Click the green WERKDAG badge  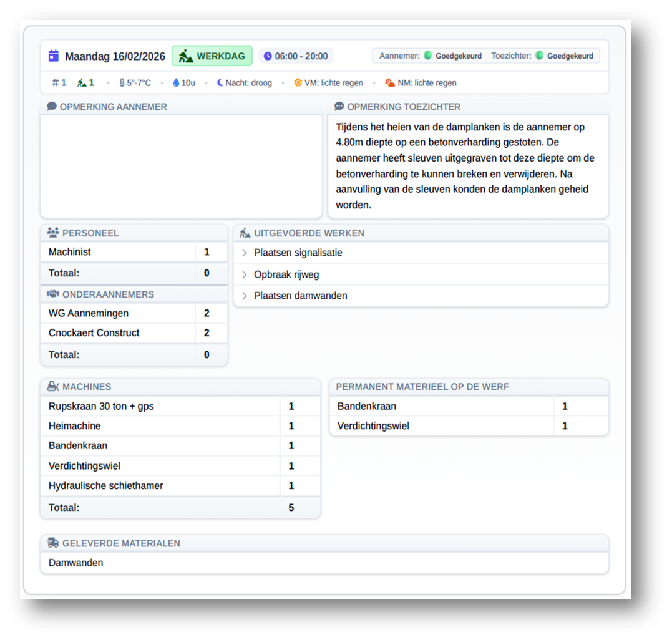[212, 56]
